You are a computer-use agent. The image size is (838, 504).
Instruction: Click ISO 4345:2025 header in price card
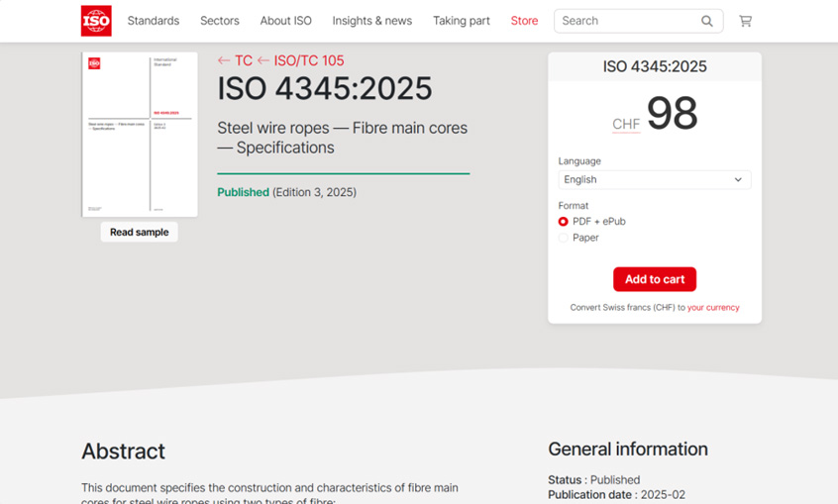point(655,66)
